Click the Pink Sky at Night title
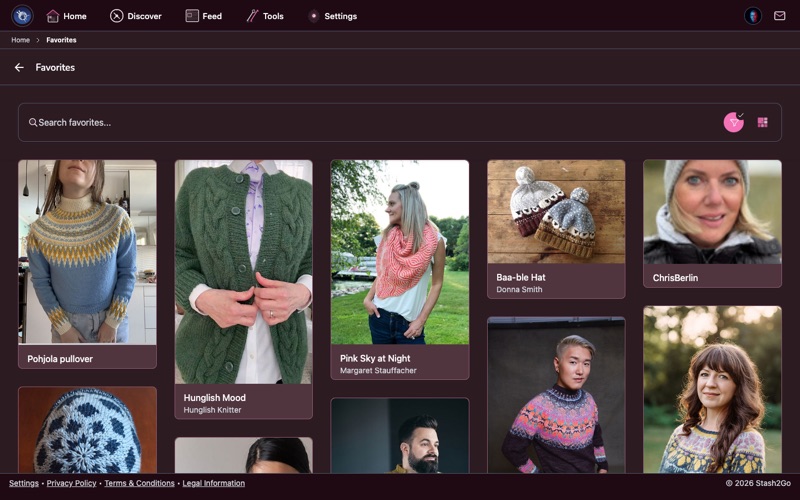This screenshot has width=800, height=500. coord(375,358)
